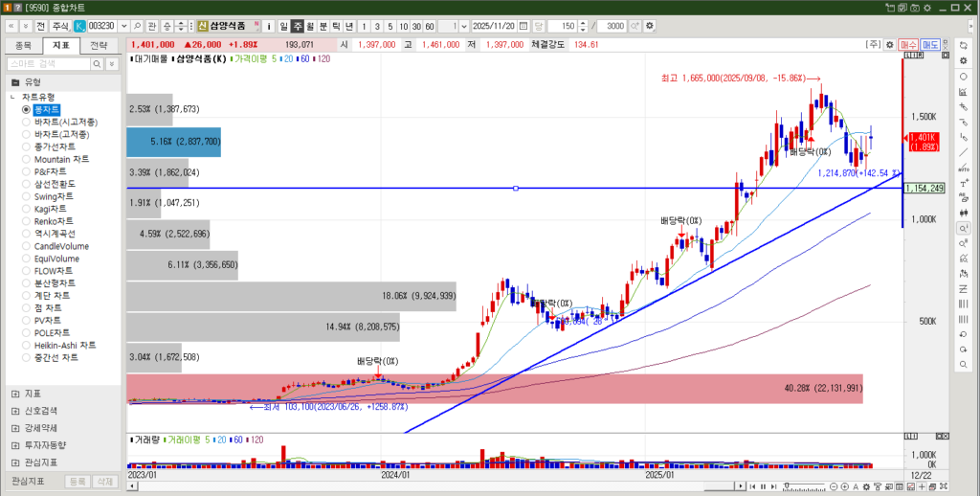Expand the 신호검색 section

(x=15, y=411)
